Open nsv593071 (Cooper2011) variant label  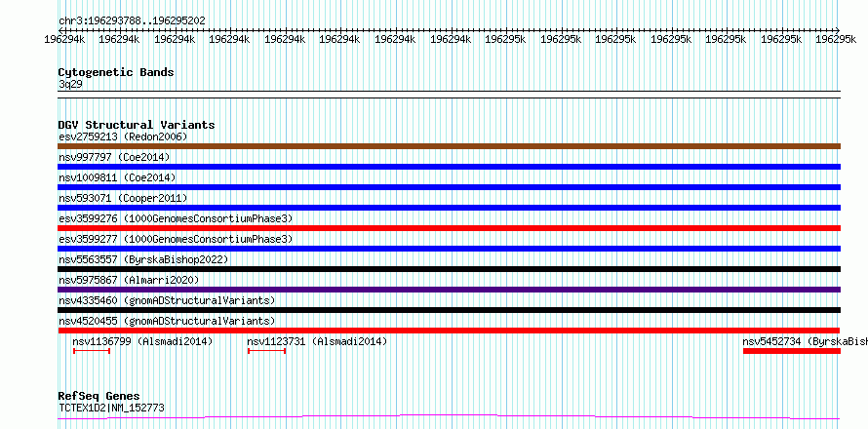pyautogui.click(x=123, y=198)
